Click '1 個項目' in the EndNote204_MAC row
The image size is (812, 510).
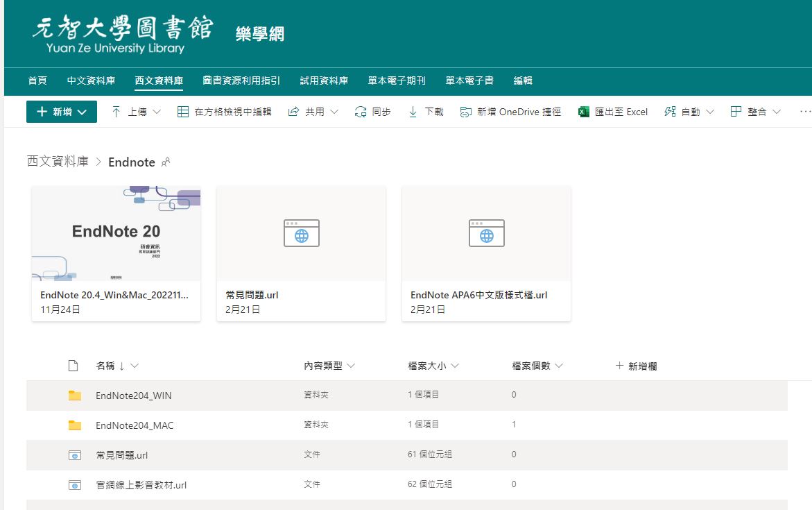click(423, 425)
